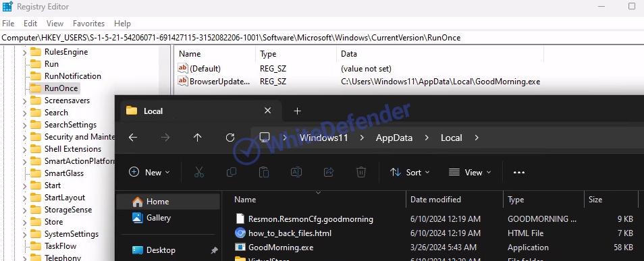The image size is (644, 261).
Task: Select the RunNotification registry key
Action: pyautogui.click(x=73, y=76)
